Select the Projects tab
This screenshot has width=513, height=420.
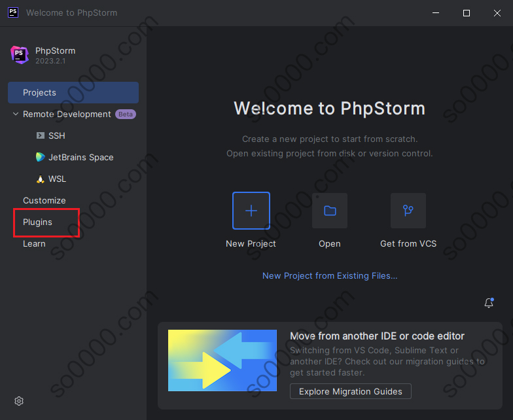tap(73, 93)
